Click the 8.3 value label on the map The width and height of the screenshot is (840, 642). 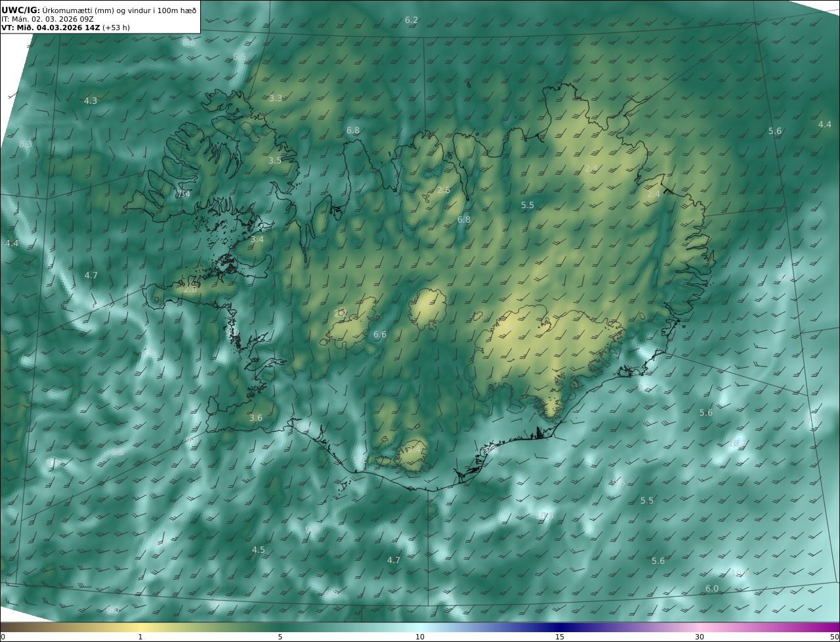click(x=26, y=144)
